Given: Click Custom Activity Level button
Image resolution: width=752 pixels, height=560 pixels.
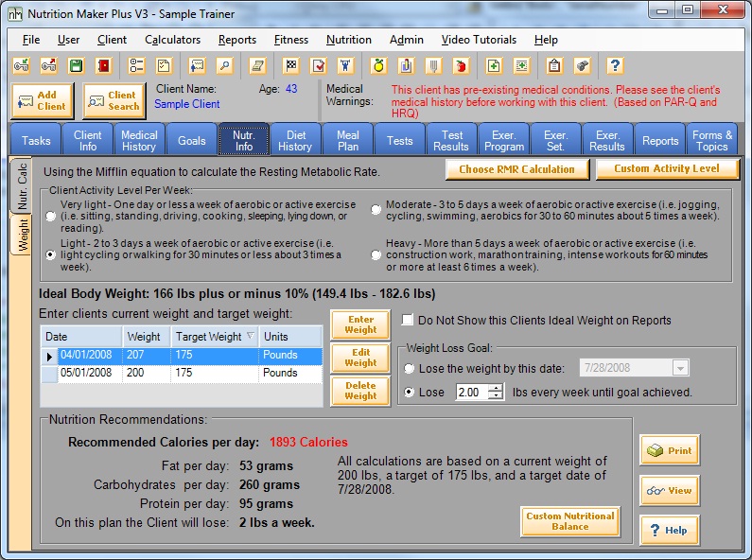Looking at the screenshot, I should click(667, 168).
